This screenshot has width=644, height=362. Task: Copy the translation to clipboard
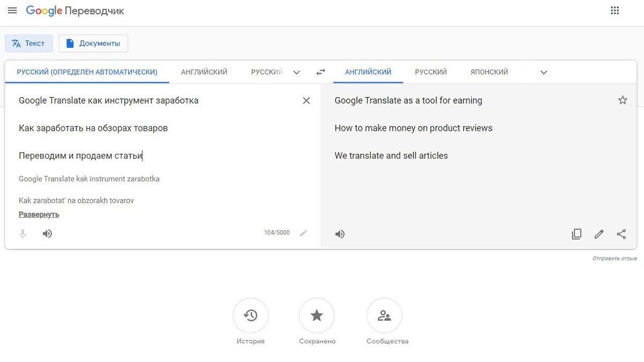click(x=576, y=234)
